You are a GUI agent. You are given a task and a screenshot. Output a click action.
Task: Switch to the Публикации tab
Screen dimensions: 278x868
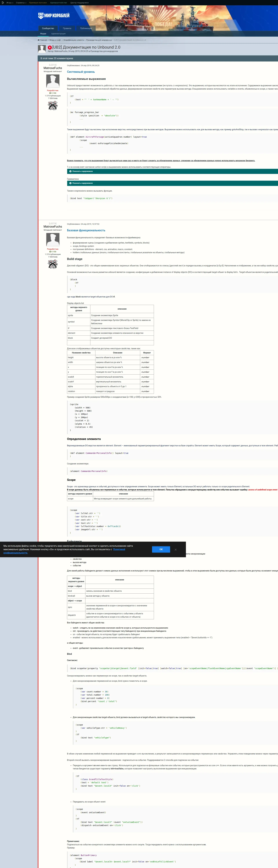click(86, 28)
